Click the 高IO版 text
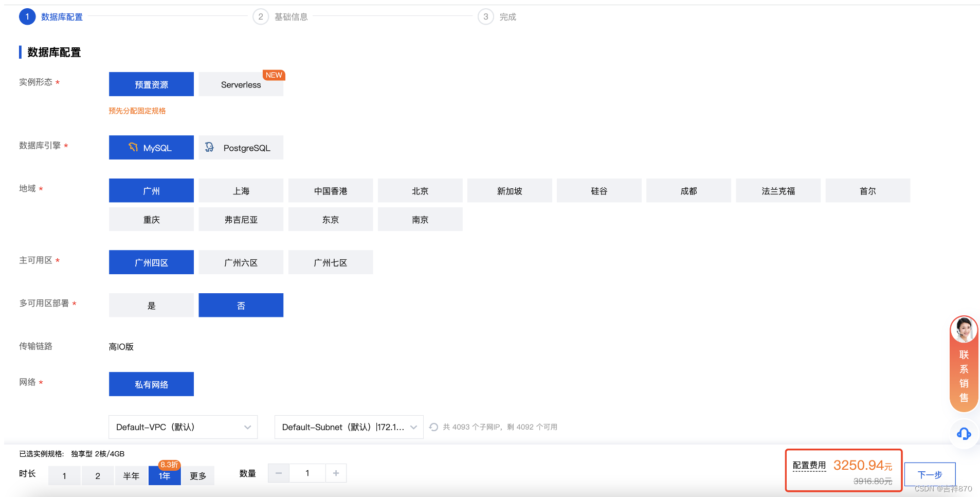Image resolution: width=980 pixels, height=497 pixels. 121,347
